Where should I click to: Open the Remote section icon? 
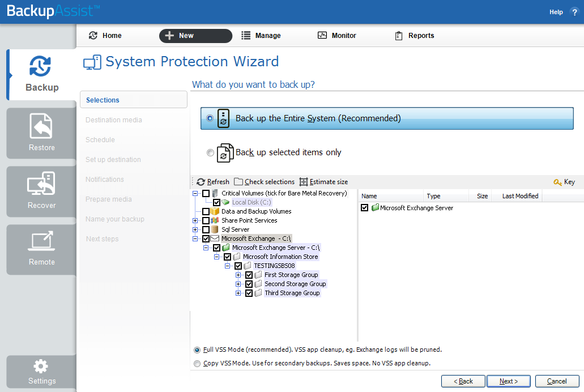(41, 241)
